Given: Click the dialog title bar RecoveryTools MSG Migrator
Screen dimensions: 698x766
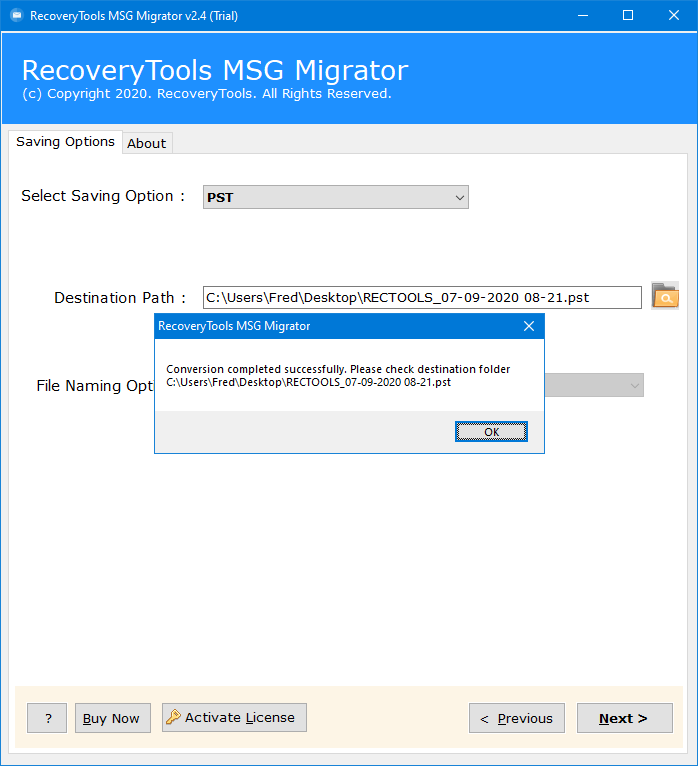Looking at the screenshot, I should coord(300,326).
